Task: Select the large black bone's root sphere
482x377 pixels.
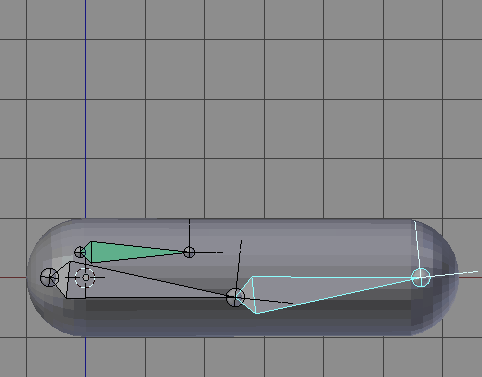Action: pos(49,277)
